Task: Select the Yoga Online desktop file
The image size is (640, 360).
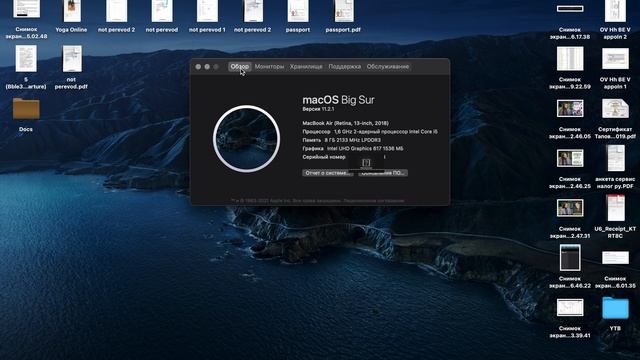Action: click(71, 11)
